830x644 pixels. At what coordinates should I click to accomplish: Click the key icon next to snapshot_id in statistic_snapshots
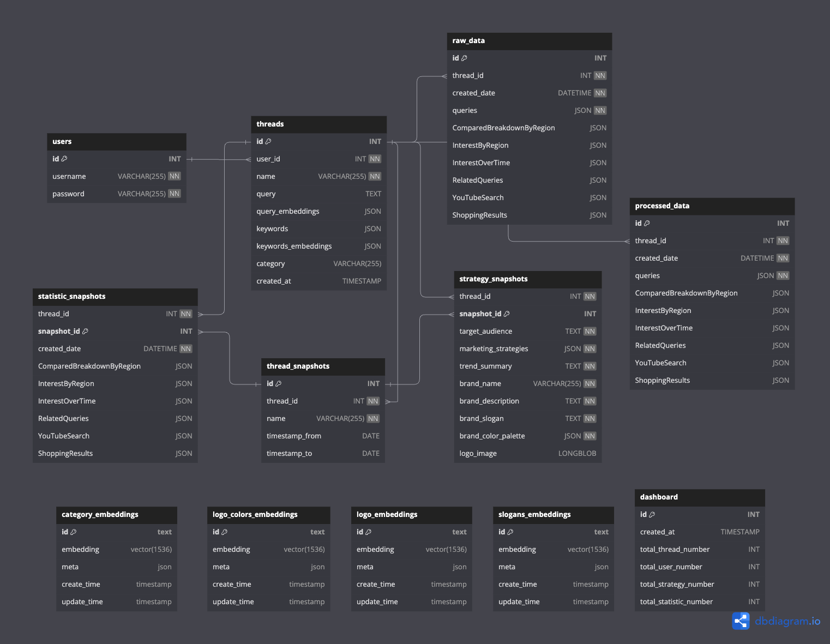click(x=85, y=331)
